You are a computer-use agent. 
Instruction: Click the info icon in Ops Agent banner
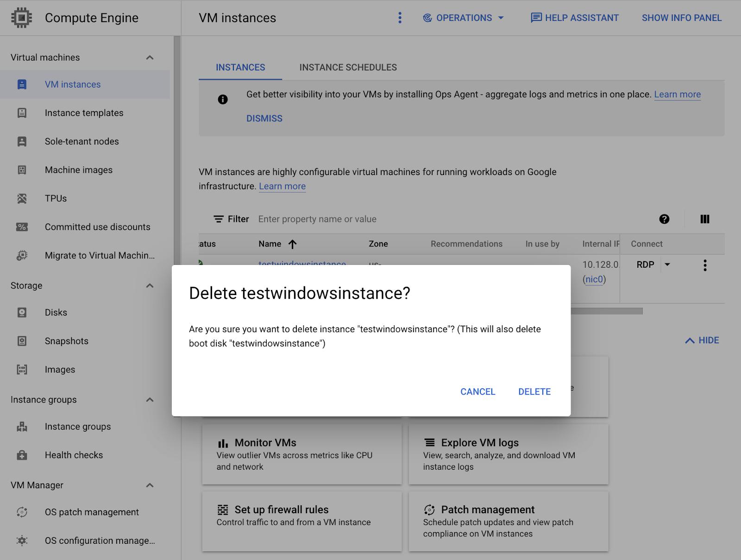[x=223, y=99]
